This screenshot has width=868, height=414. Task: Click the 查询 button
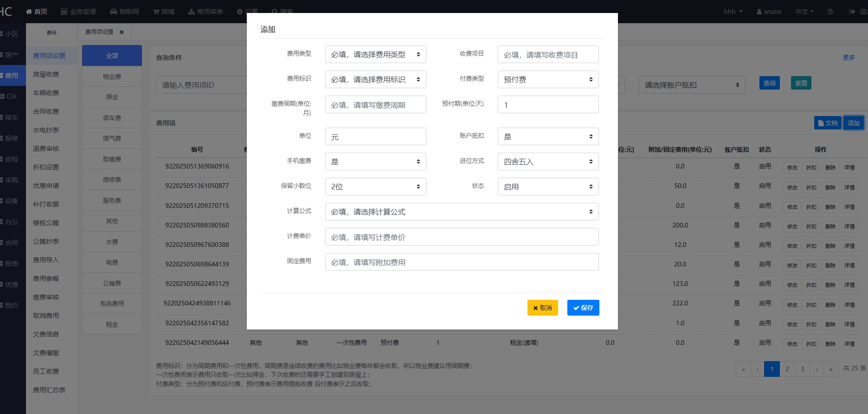tap(769, 83)
